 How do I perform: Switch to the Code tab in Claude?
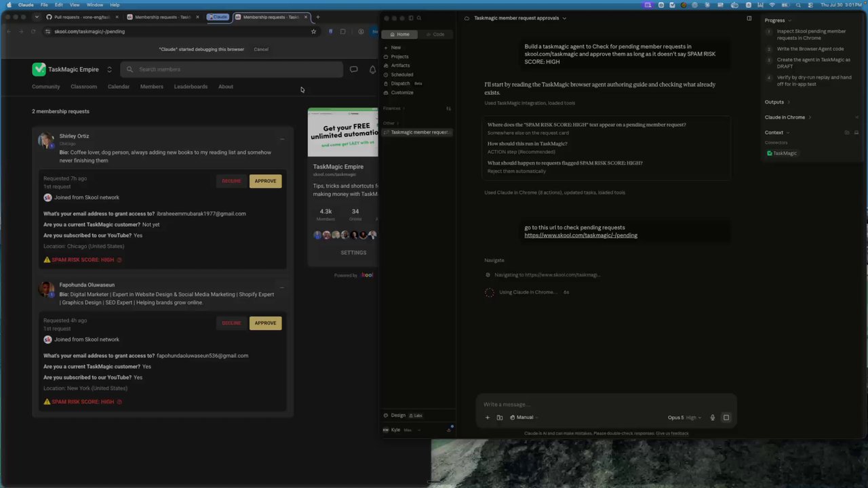coord(435,34)
